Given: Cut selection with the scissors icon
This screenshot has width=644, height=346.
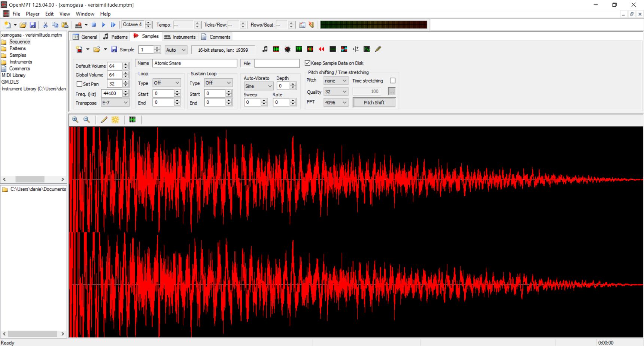Looking at the screenshot, I should (x=45, y=25).
